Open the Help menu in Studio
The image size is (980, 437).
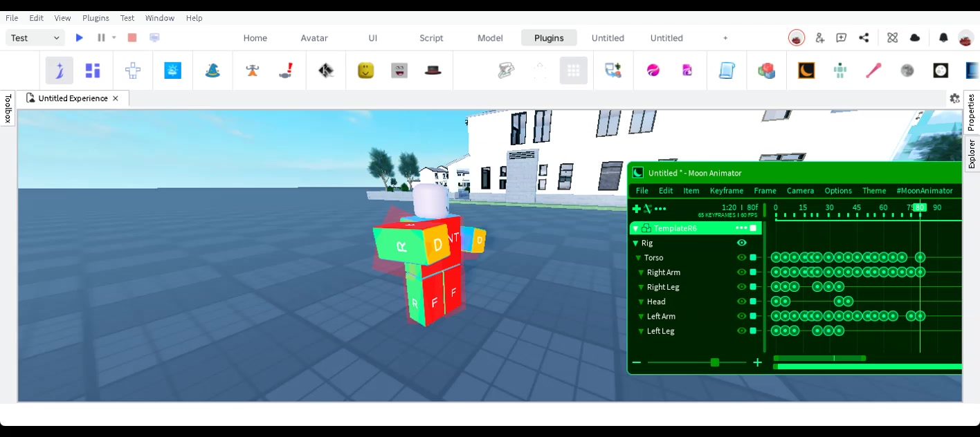click(x=194, y=18)
